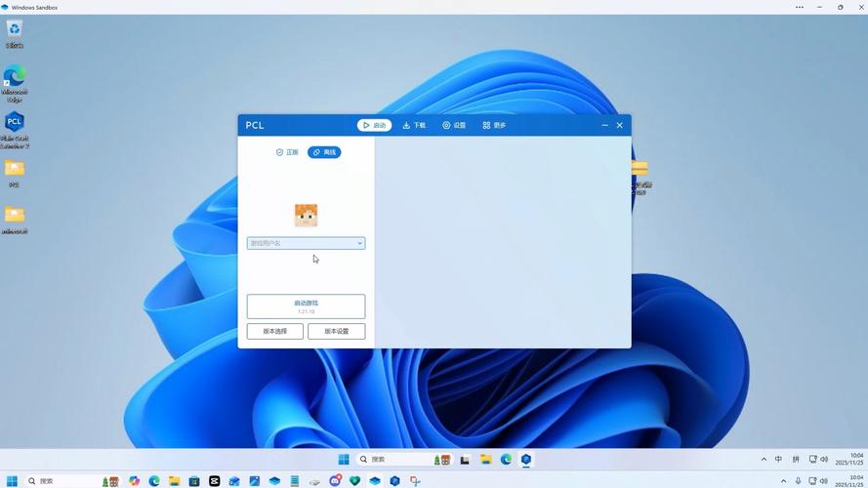
Task: Open CapCut from the host taskbar
Action: click(214, 481)
